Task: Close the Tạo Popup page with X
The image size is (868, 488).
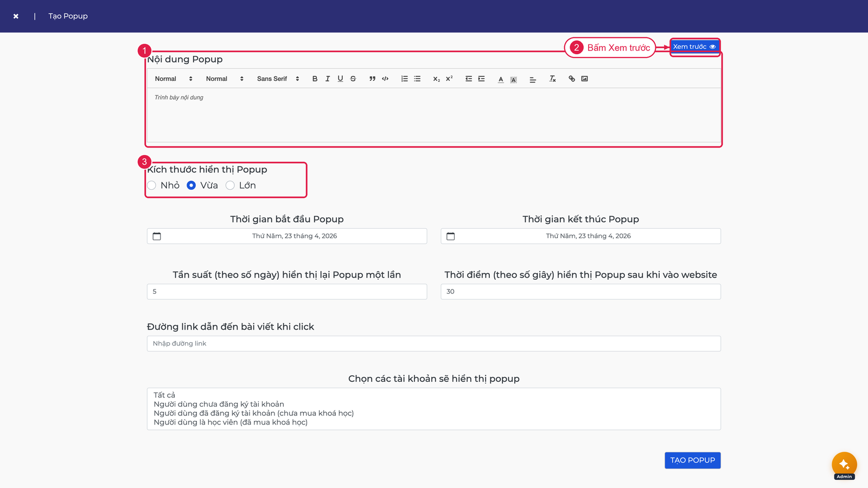Action: tap(16, 16)
